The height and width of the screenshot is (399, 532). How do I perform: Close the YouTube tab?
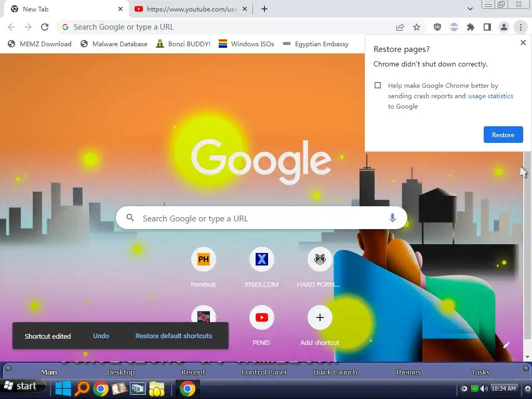[x=245, y=9]
